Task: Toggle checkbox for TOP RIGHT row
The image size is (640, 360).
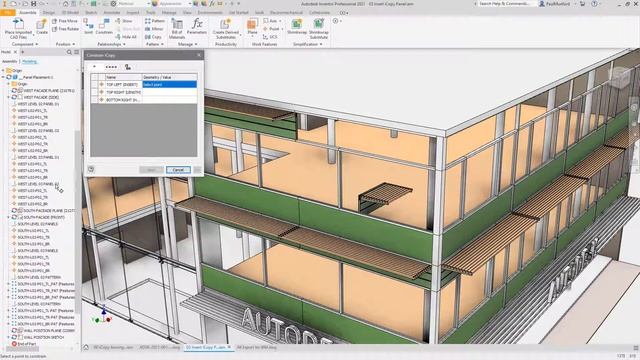Action: click(x=94, y=92)
